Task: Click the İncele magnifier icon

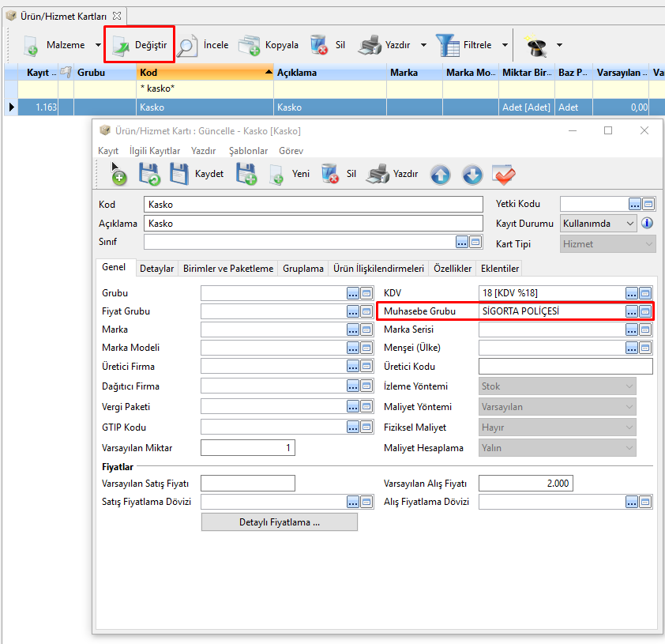Action: 187,46
